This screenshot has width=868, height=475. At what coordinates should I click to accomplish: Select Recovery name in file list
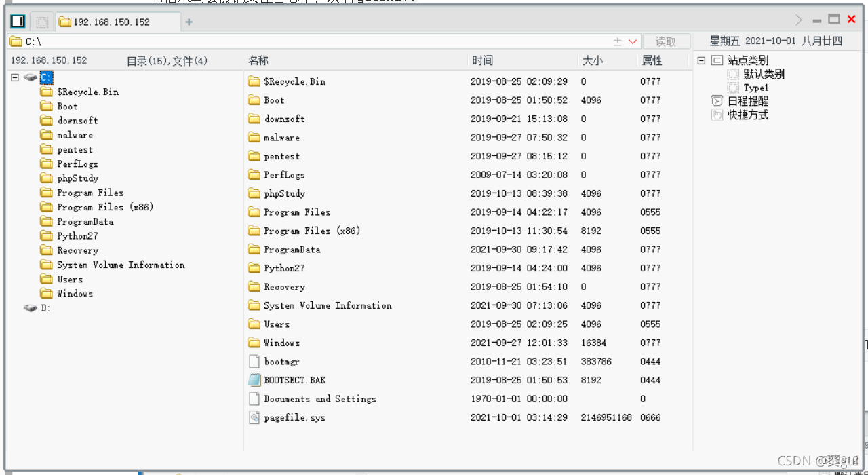pyautogui.click(x=285, y=286)
